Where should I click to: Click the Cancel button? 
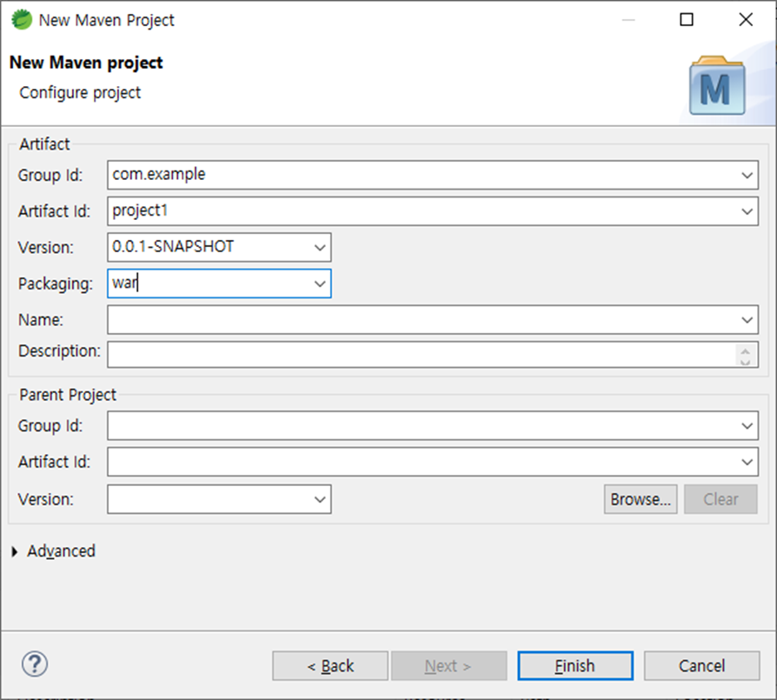(701, 666)
